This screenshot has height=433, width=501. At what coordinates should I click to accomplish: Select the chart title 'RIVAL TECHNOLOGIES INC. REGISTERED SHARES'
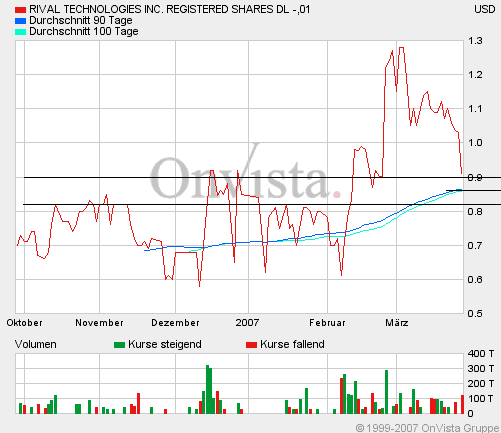click(x=151, y=9)
